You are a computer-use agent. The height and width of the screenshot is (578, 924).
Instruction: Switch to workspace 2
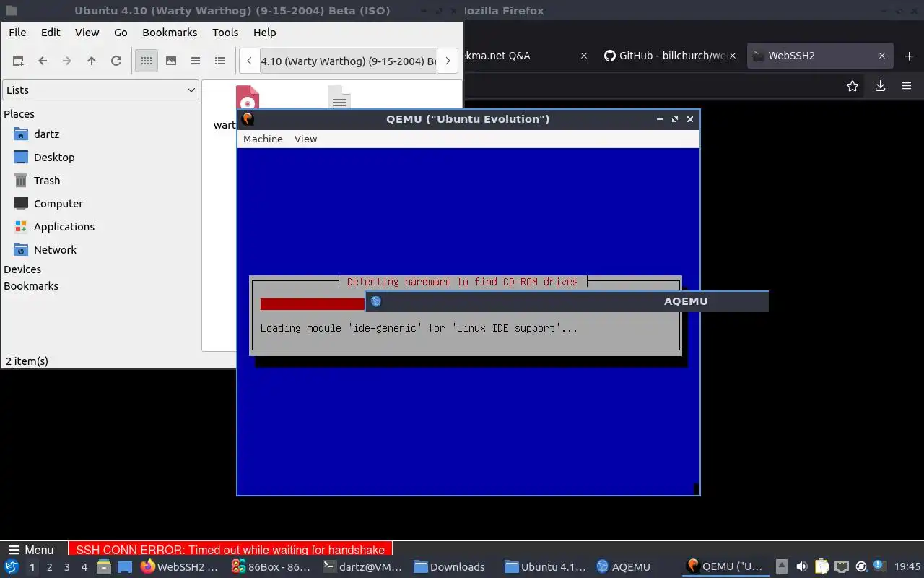[x=49, y=567]
